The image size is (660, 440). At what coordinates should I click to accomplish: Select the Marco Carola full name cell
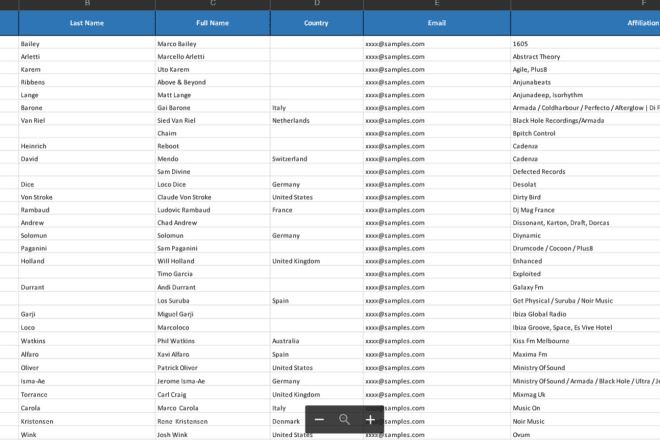pyautogui.click(x=213, y=408)
